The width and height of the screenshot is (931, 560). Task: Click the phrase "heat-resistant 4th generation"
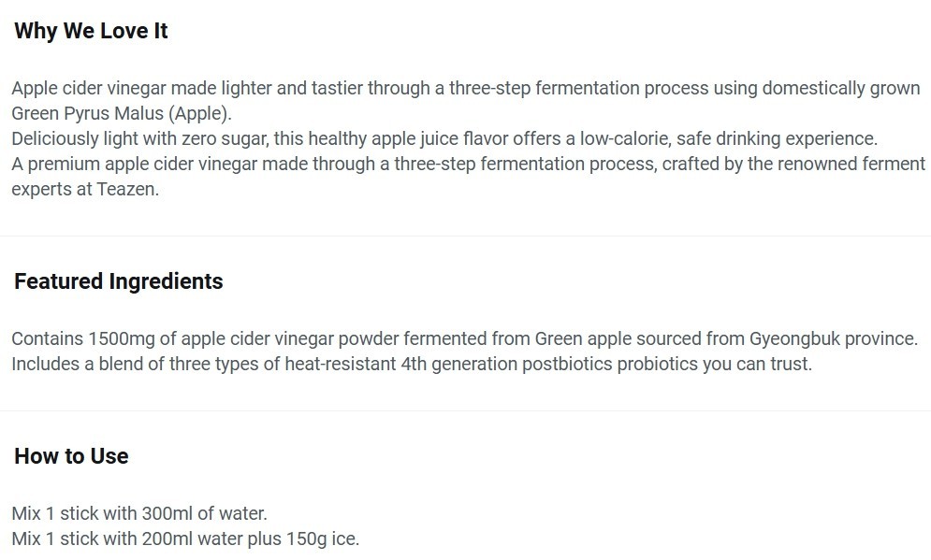[400, 364]
